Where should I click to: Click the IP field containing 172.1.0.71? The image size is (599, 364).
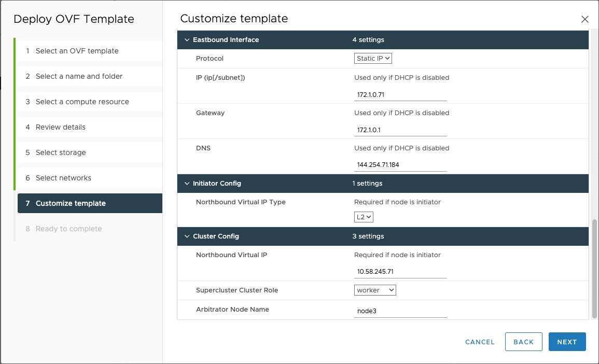coord(400,95)
